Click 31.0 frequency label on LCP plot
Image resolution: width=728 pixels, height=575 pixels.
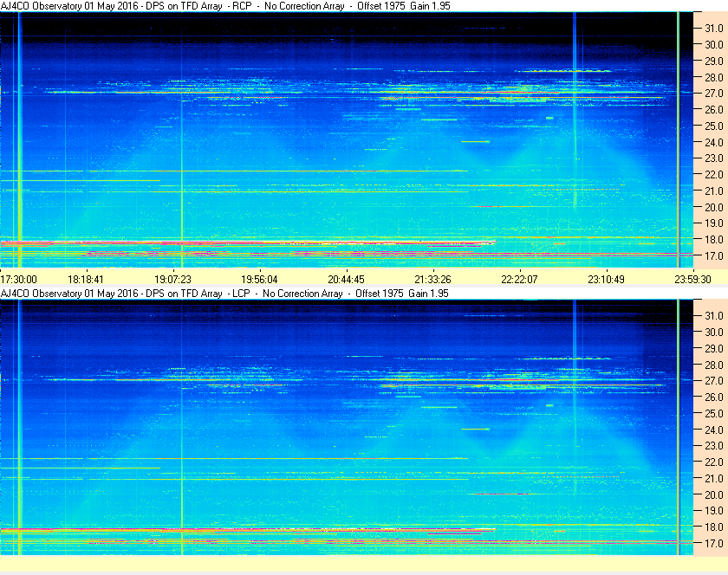click(714, 315)
